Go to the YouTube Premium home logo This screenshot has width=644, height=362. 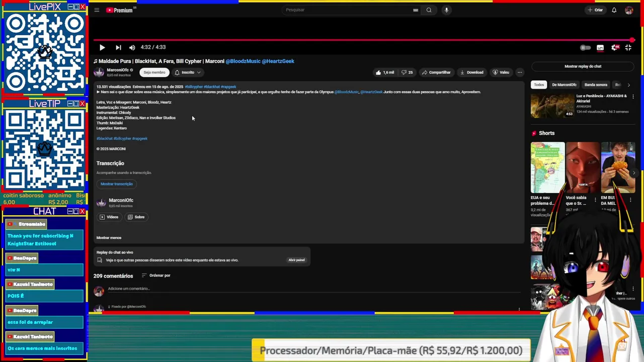click(x=119, y=10)
